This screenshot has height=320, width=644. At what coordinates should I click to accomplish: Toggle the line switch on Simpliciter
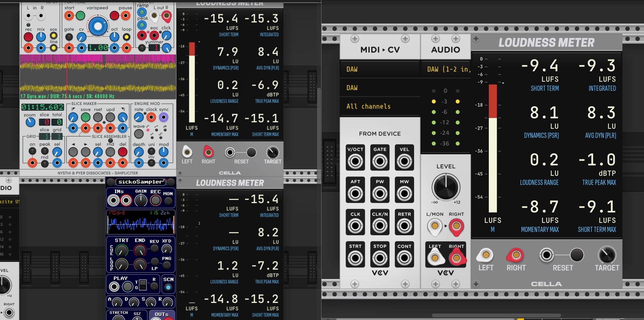54,48
